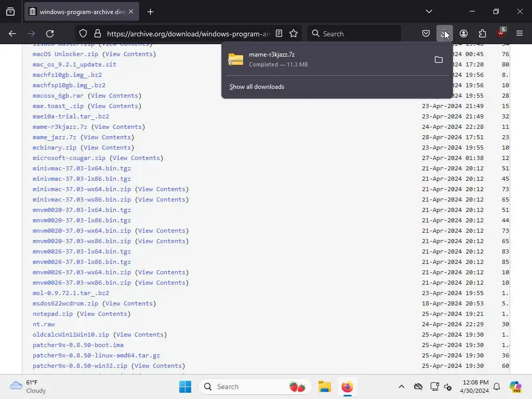Open the notification bell in tray
The image size is (532, 399).
(497, 387)
